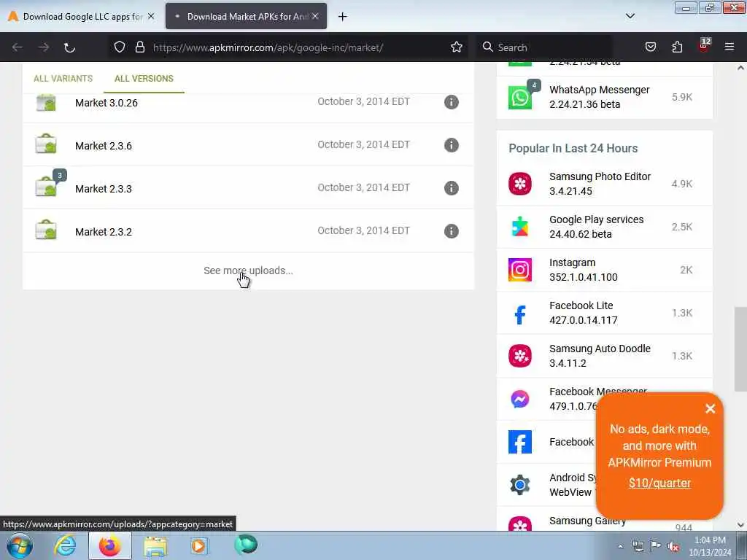
Task: Open Windows Explorer folder from taskbar
Action: 155,545
